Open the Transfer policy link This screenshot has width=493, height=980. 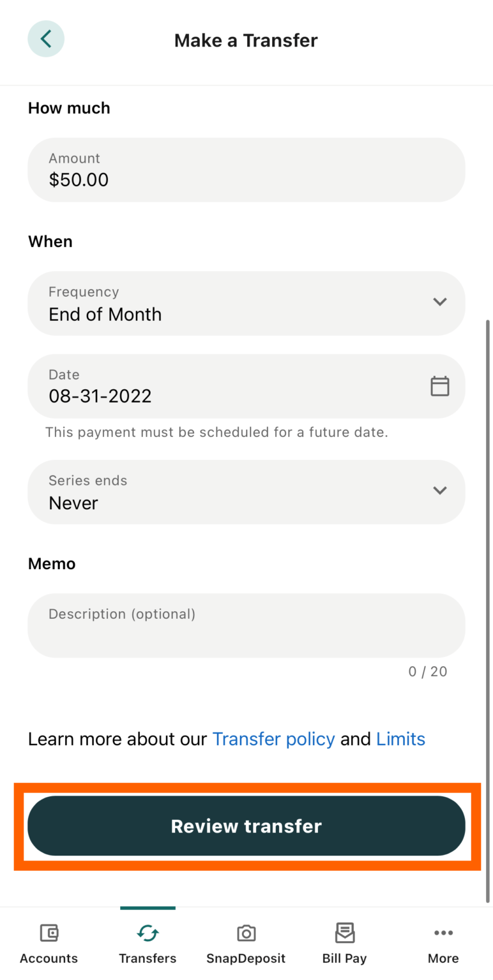(273, 739)
